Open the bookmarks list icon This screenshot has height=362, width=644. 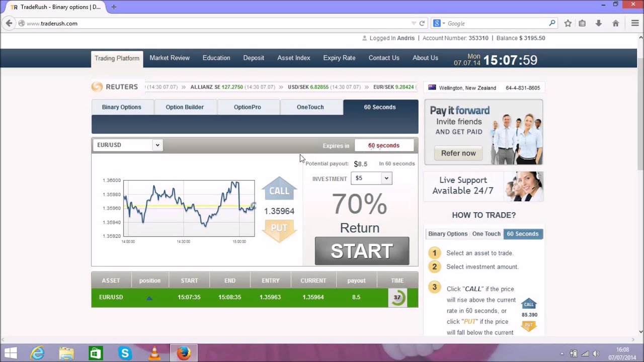pyautogui.click(x=582, y=23)
